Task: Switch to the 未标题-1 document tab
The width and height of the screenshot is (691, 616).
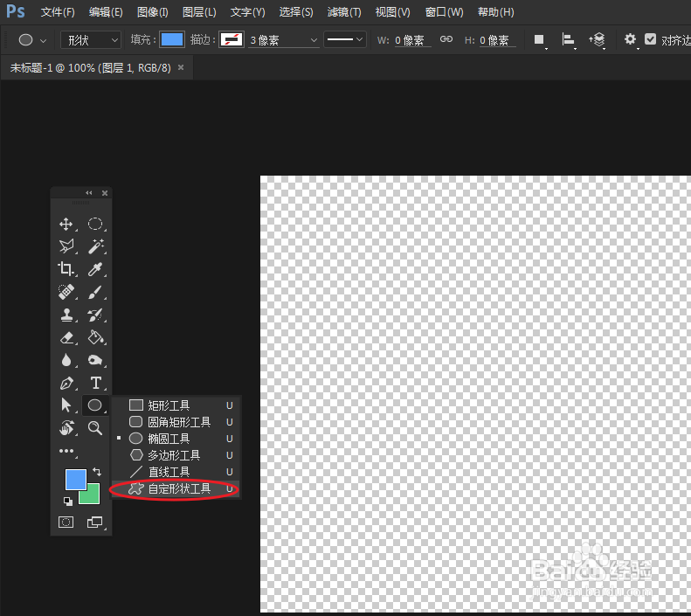Action: [x=90, y=68]
